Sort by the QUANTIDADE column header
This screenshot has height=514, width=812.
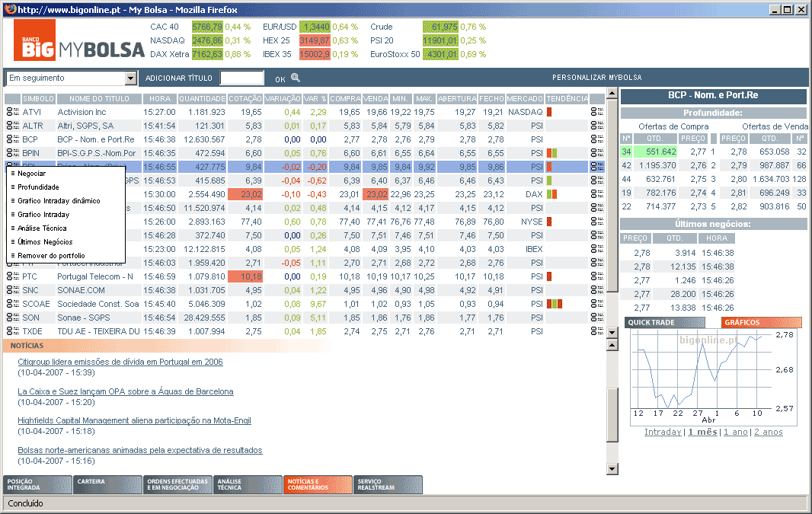pyautogui.click(x=202, y=98)
